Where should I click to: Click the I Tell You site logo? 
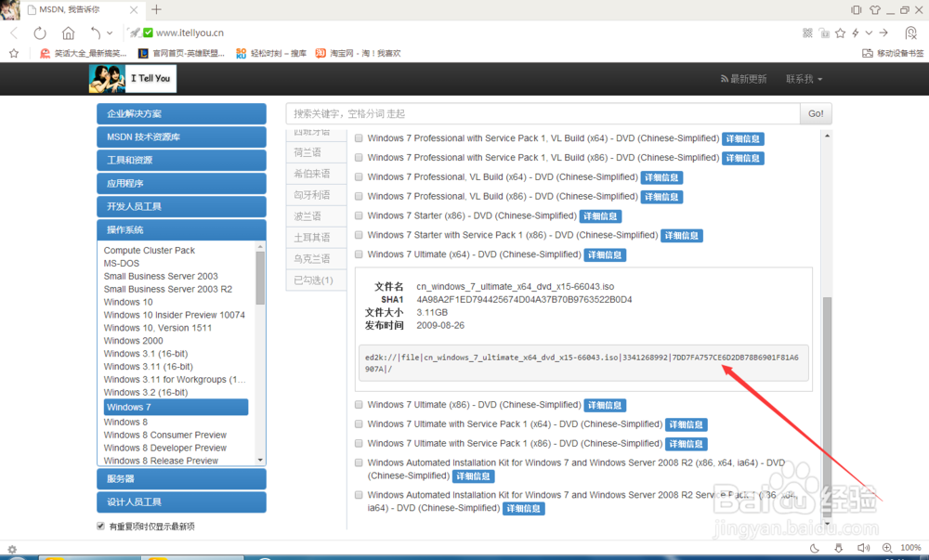133,79
